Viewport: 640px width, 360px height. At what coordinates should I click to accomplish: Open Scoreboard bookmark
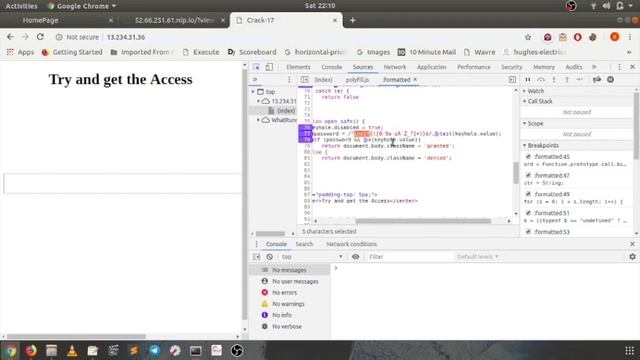[252, 52]
